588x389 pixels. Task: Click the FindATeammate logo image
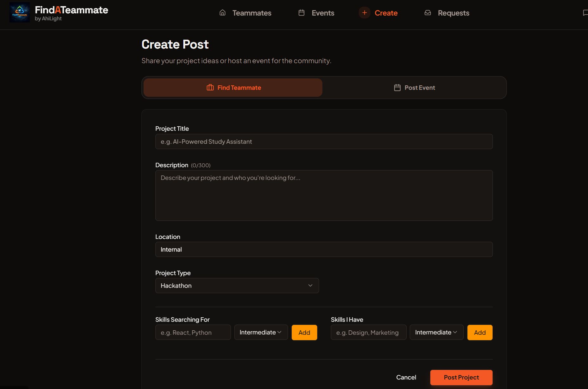(x=20, y=13)
